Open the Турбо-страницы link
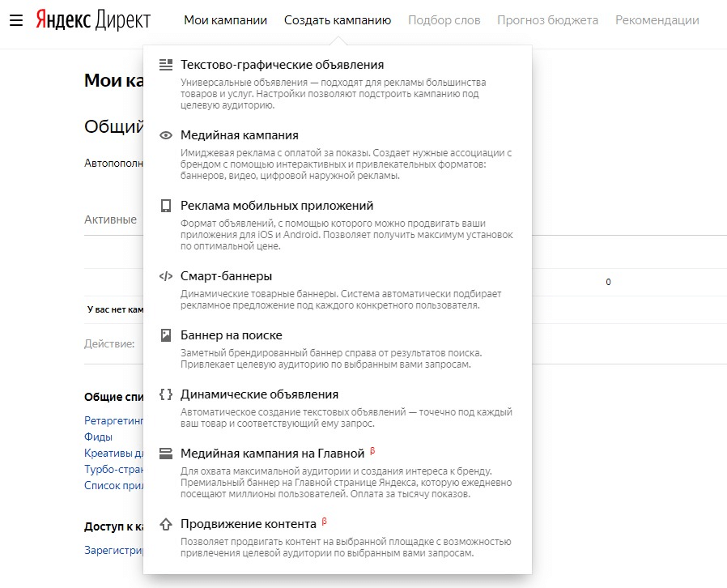The height and width of the screenshot is (588, 727). coord(113,469)
